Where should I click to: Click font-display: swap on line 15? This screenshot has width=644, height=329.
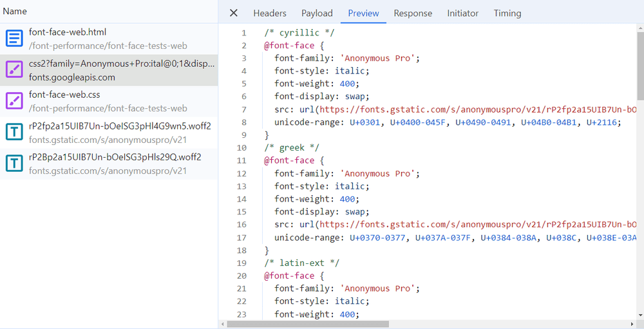coord(323,212)
